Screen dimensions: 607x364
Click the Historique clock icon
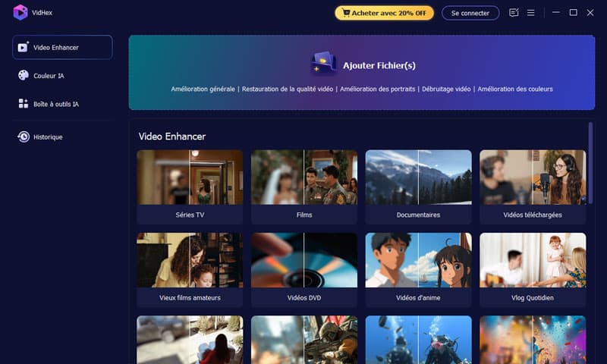(24, 137)
